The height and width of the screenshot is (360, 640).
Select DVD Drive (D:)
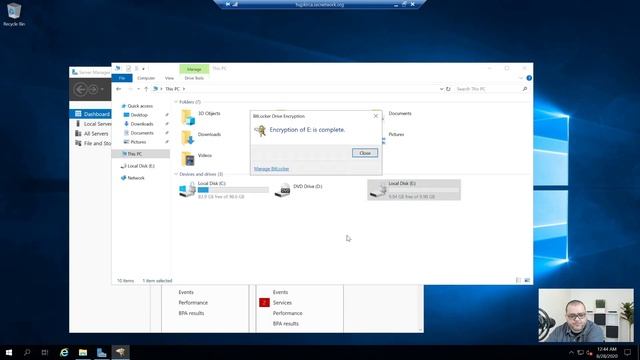tap(299, 190)
